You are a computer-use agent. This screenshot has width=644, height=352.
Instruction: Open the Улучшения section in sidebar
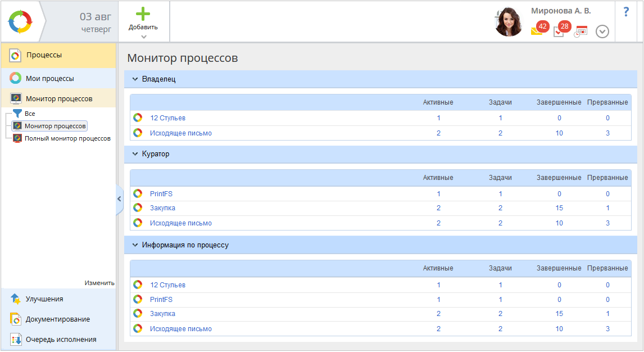coord(44,299)
